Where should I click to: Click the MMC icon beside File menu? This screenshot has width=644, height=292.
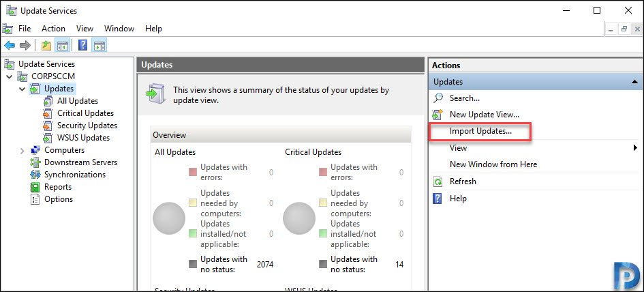7,29
